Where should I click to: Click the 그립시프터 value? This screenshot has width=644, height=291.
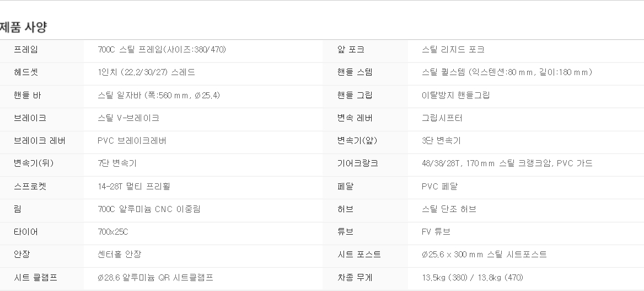click(442, 118)
